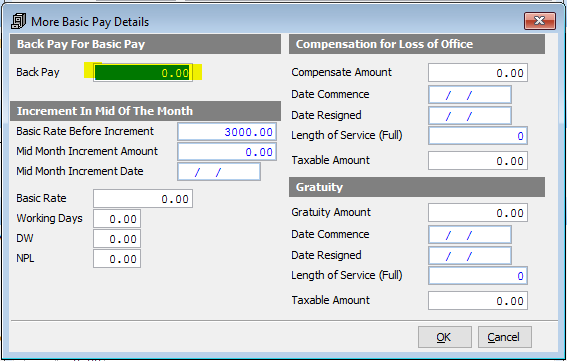Edit the Basic Rate Before Increment field
Viewport: 567px width, 361px height.
pos(227,132)
